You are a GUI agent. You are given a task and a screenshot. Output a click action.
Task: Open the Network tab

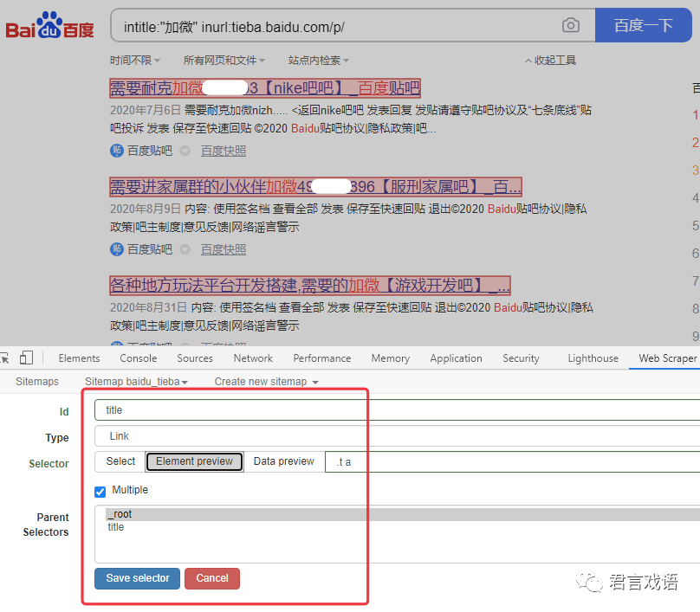(253, 358)
